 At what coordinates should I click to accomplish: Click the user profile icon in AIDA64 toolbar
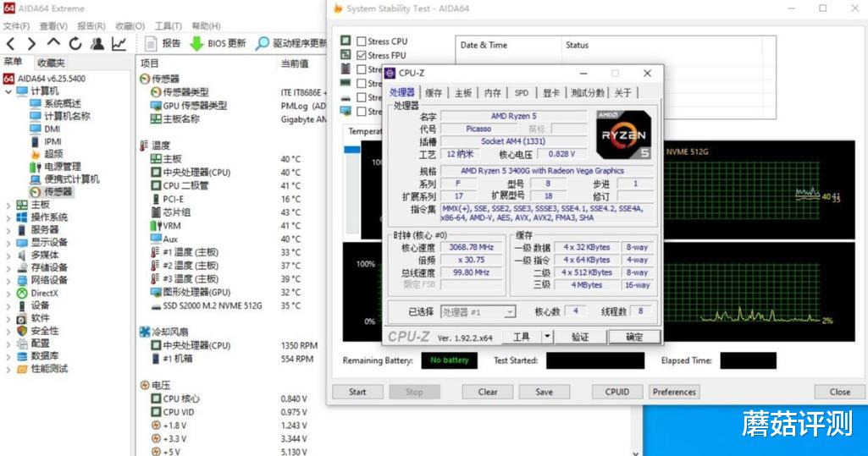[x=97, y=44]
